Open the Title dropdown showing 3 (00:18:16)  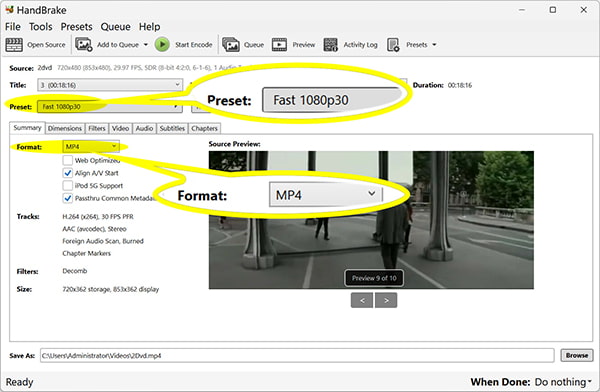click(x=110, y=85)
